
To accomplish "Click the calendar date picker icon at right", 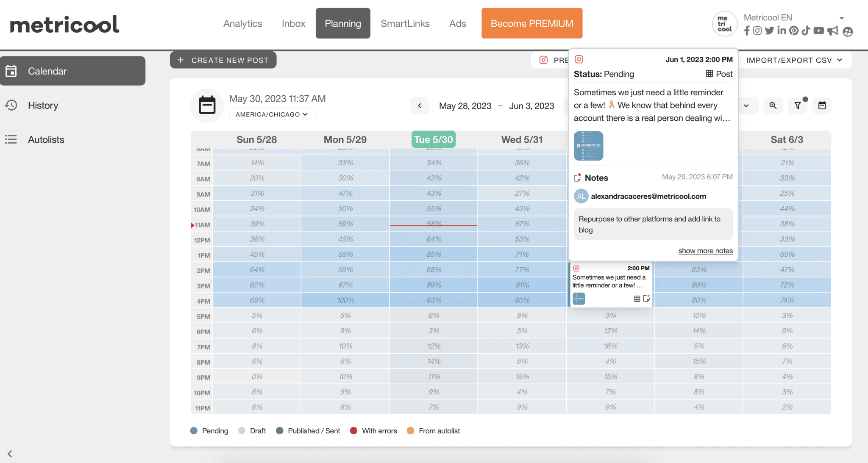I will pos(822,105).
